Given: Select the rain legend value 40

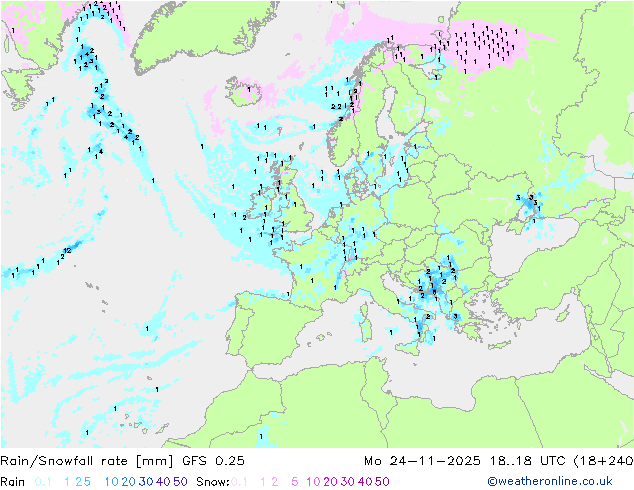Looking at the screenshot, I should pyautogui.click(x=163, y=482).
